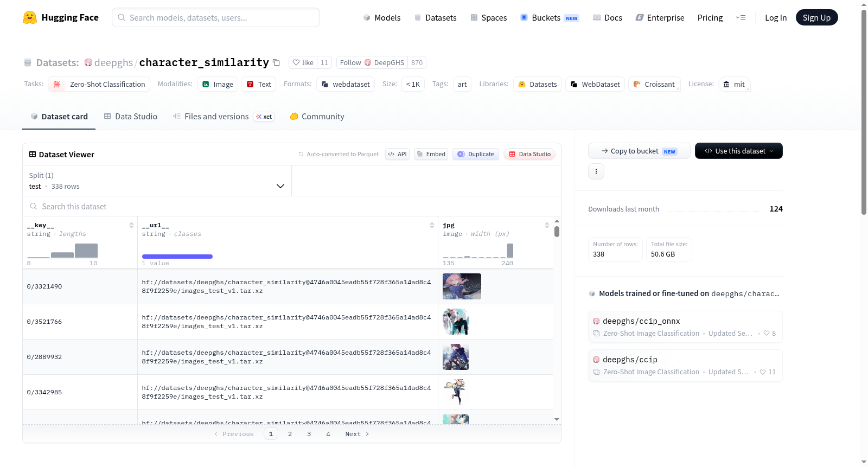Open the Buckets menu item
The height and width of the screenshot is (467, 868).
(550, 17)
